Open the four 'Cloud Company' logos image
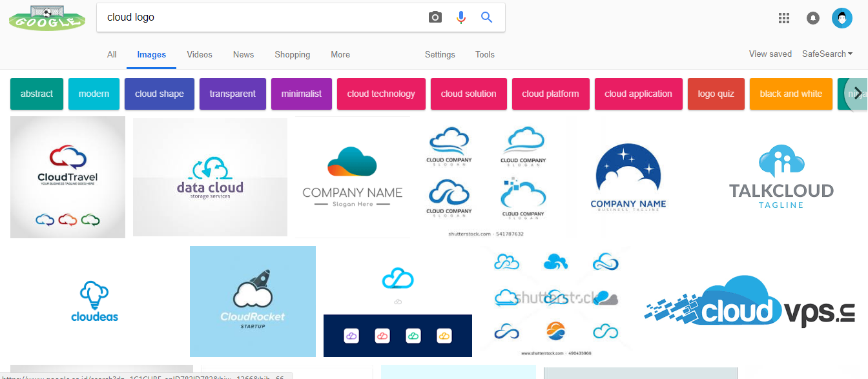The width and height of the screenshot is (868, 379). pyautogui.click(x=486, y=178)
